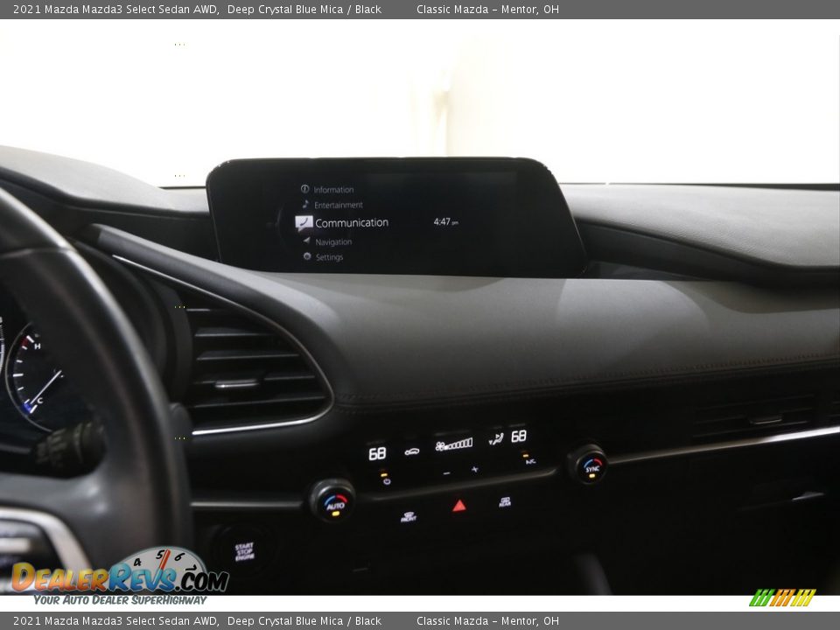Open the Entertainment menu item
The image size is (840, 630).
tap(338, 205)
